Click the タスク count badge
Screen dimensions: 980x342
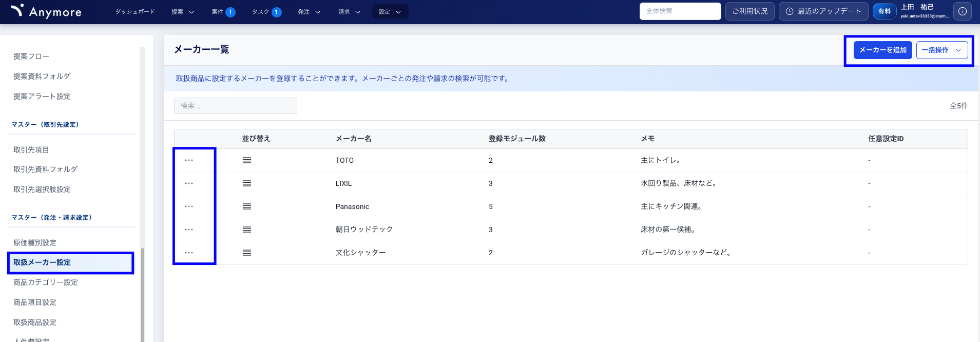click(277, 12)
